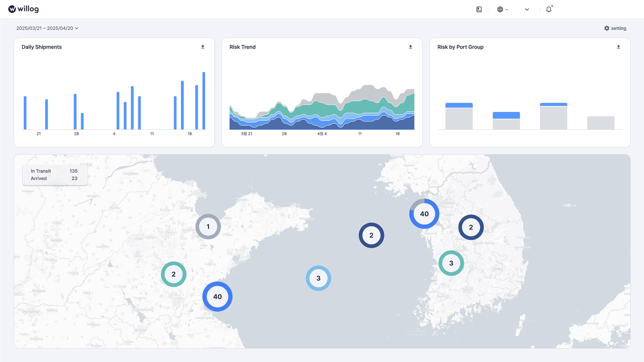This screenshot has width=644, height=362.
Task: Click first bar in Risk by Port Group
Action: pos(459,116)
